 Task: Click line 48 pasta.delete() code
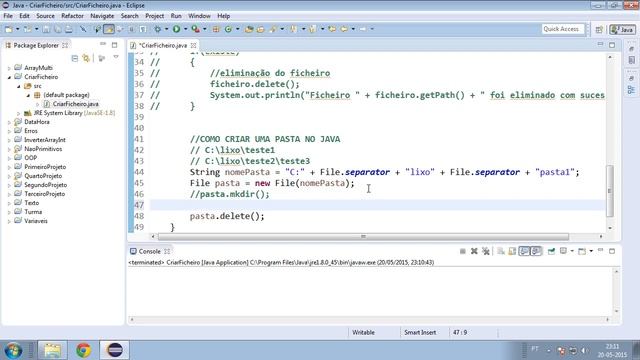[227, 216]
